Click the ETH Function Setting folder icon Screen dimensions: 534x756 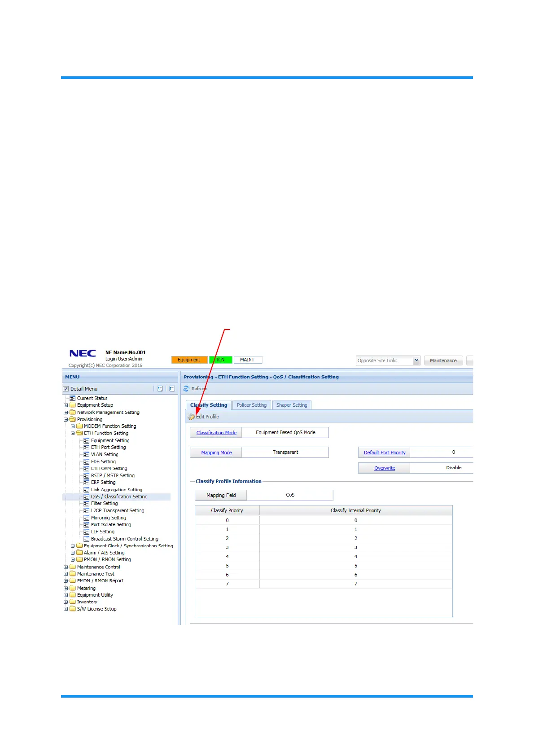[79, 433]
